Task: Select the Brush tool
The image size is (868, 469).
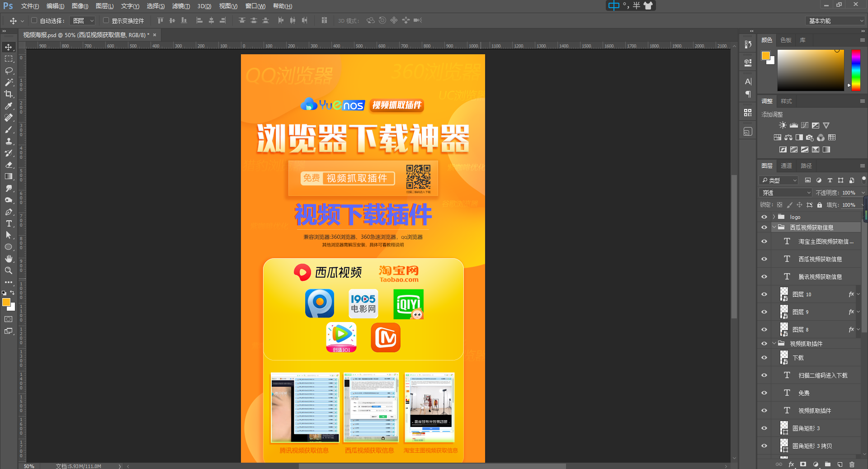Action: point(9,129)
